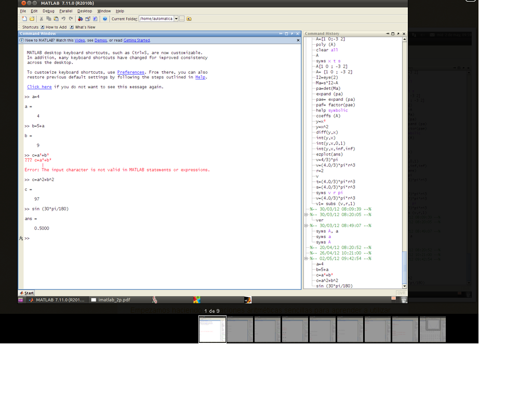Open the Video link in info bar
This screenshot has height=399, width=532.
(79, 40)
